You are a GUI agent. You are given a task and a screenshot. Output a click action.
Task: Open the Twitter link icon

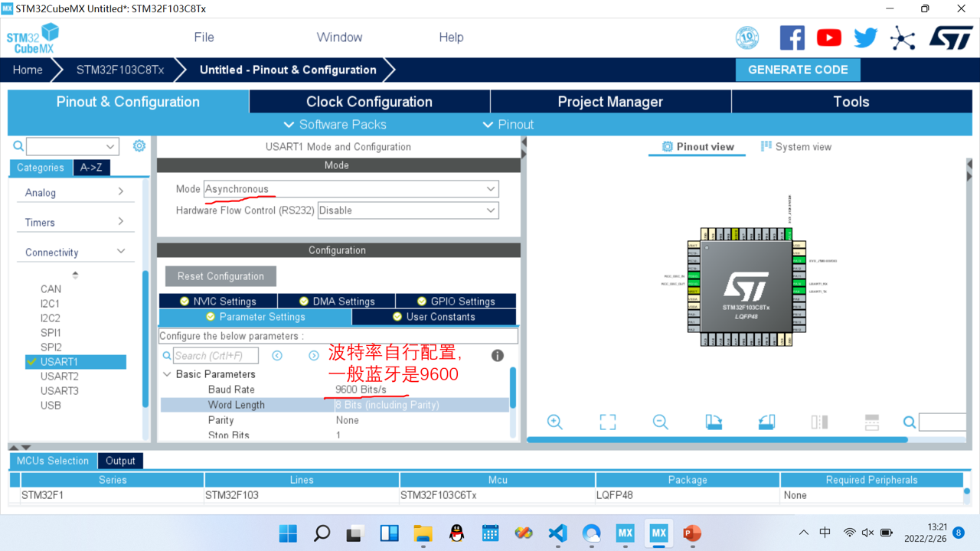tap(866, 37)
